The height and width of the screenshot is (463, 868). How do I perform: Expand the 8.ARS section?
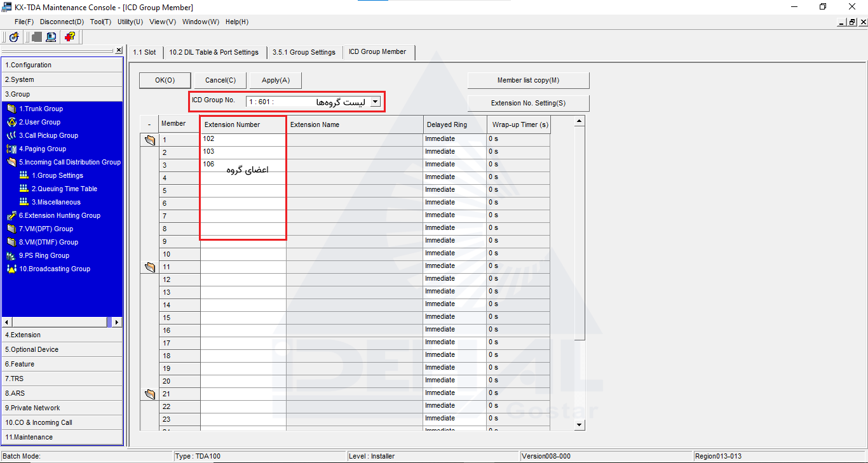pos(62,393)
